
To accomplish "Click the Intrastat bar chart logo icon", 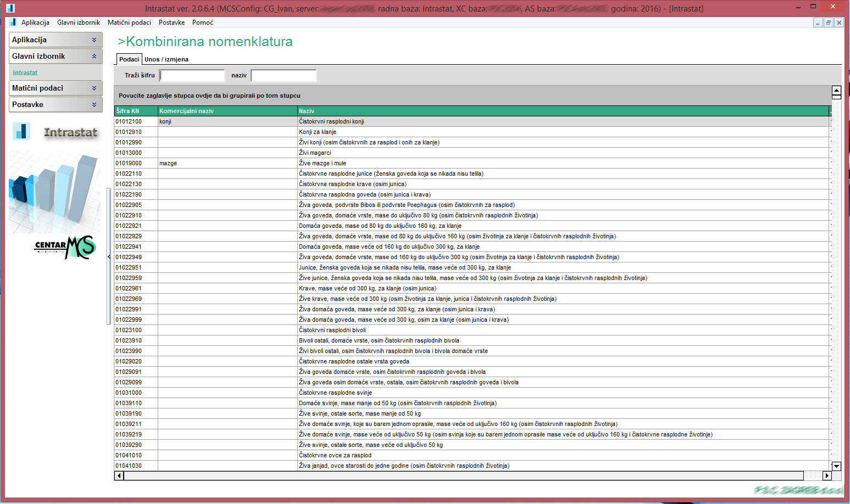I will tap(21, 131).
